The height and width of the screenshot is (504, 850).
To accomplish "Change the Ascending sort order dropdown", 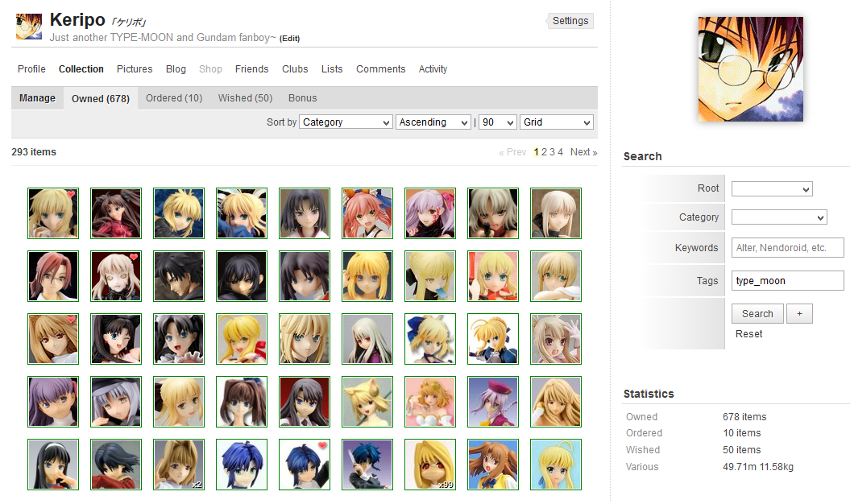I will 433,122.
